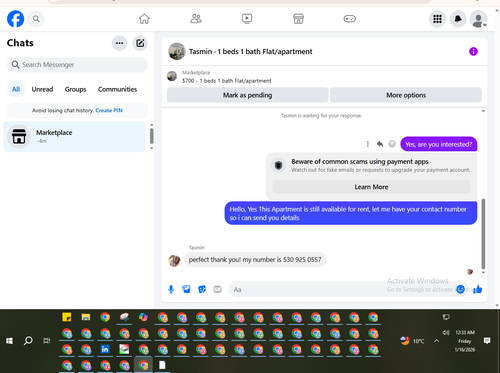Viewport: 500px width, 373px height.
Task: Open the Gaming controller icon
Action: [x=350, y=19]
